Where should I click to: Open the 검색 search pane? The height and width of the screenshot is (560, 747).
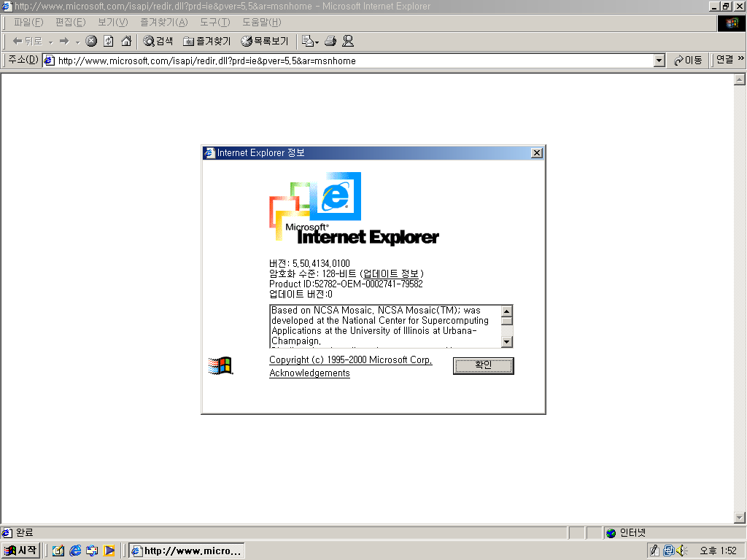tap(158, 42)
